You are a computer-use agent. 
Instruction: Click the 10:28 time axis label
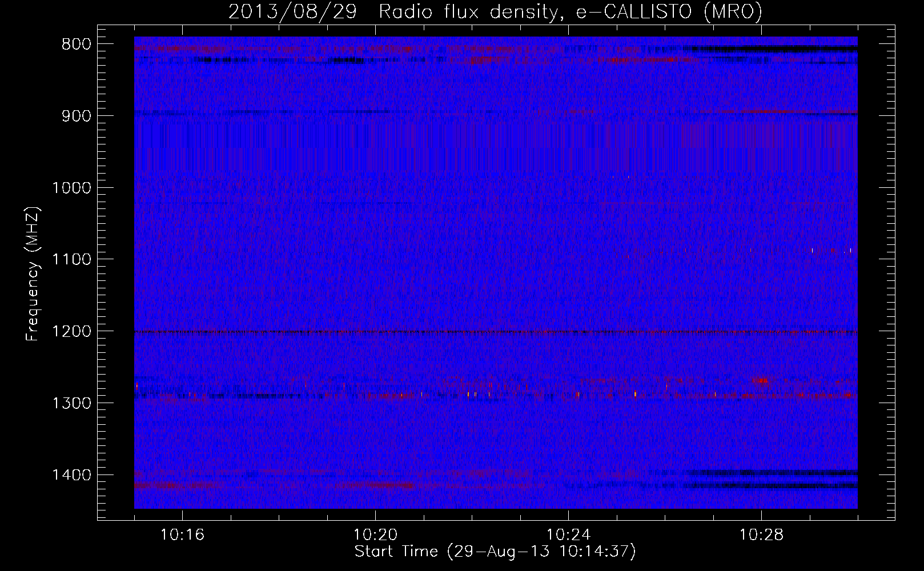(761, 535)
